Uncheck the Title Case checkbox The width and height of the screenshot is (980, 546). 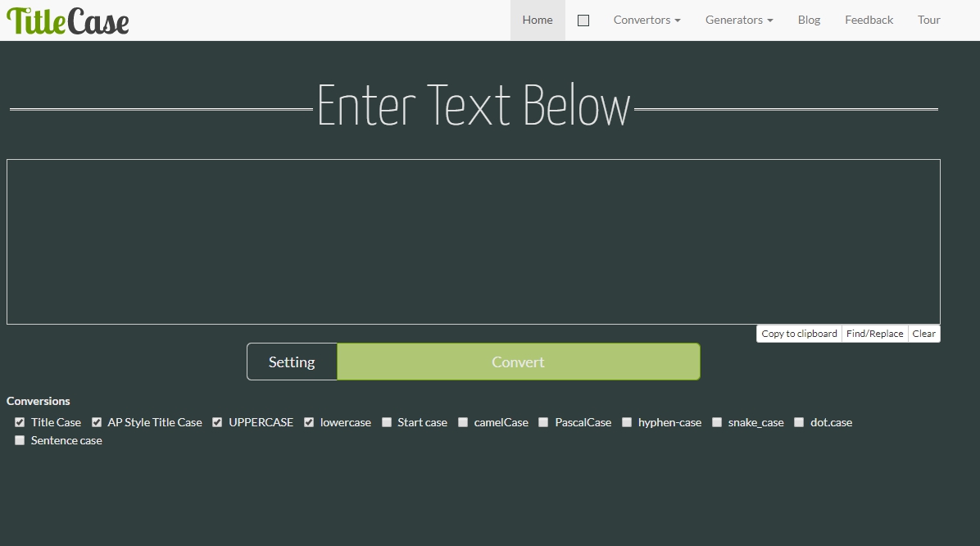[x=20, y=422]
